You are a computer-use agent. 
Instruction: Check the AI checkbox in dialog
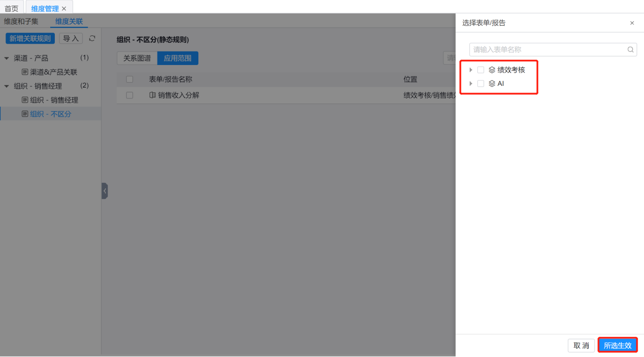coord(481,84)
